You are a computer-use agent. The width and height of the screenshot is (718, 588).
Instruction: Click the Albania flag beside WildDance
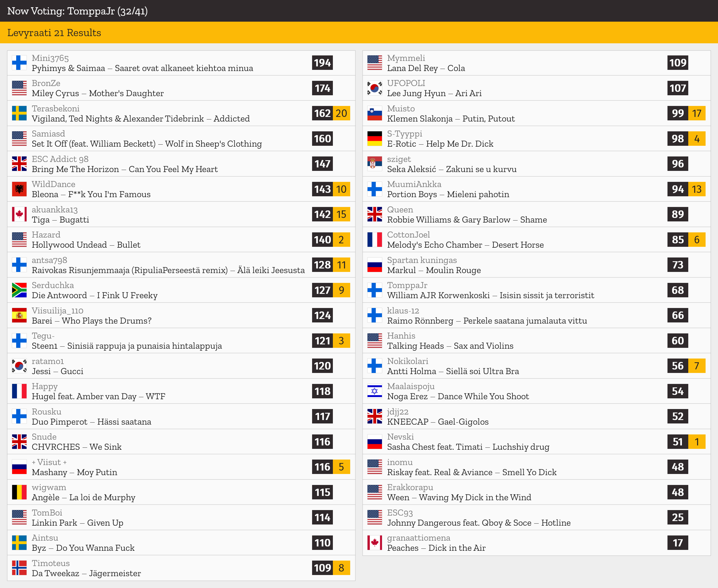19,189
